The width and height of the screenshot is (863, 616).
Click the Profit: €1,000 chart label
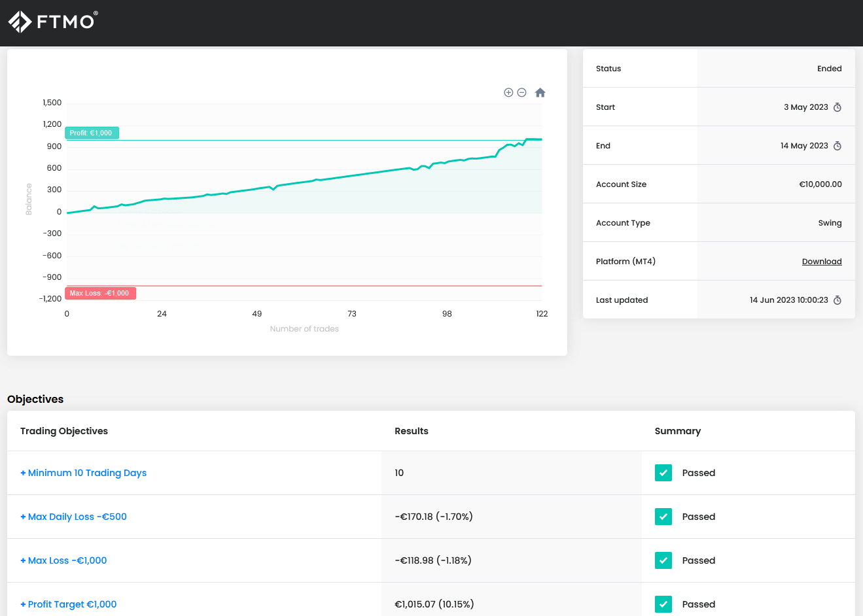point(92,133)
